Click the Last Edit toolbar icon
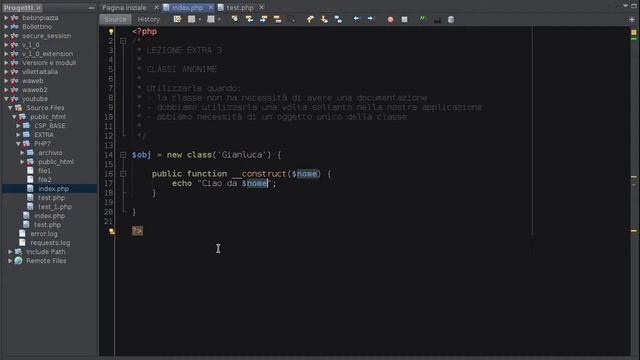640x360 pixels. 177,19
